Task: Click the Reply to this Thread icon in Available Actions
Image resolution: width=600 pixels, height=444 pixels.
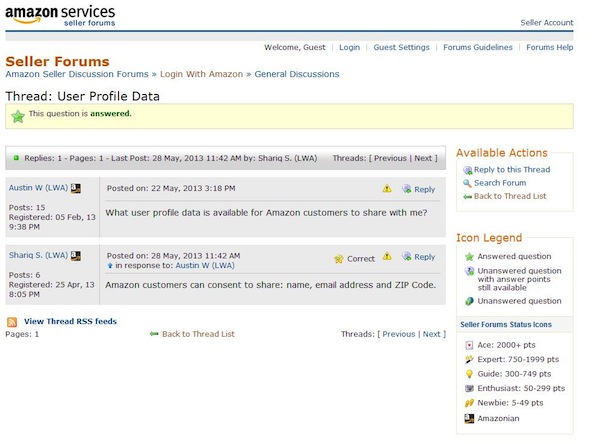Action: pos(468,170)
